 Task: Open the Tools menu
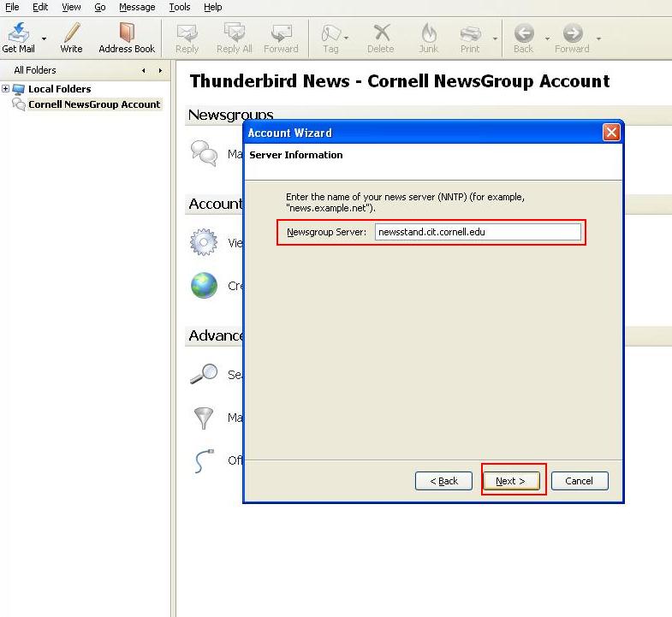180,7
